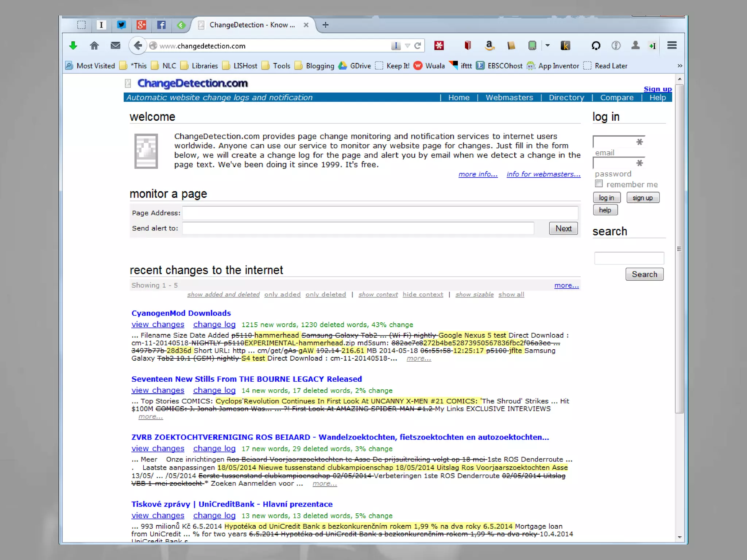Click the envelope mail icon
Viewport: 747px width, 560px height.
pos(115,46)
